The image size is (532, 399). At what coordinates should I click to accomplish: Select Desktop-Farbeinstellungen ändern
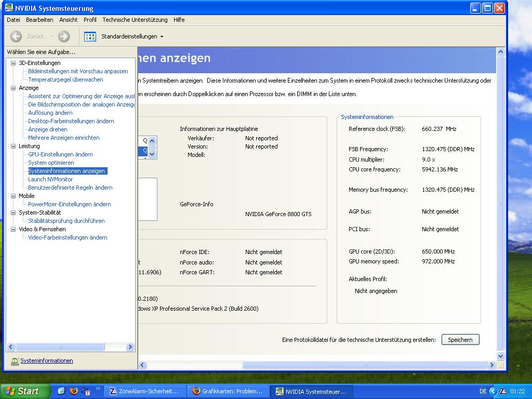pos(71,121)
